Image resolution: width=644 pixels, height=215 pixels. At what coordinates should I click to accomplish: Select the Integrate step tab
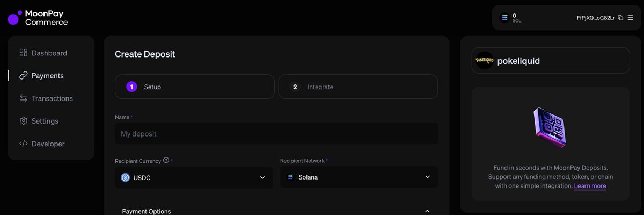pyautogui.click(x=358, y=87)
